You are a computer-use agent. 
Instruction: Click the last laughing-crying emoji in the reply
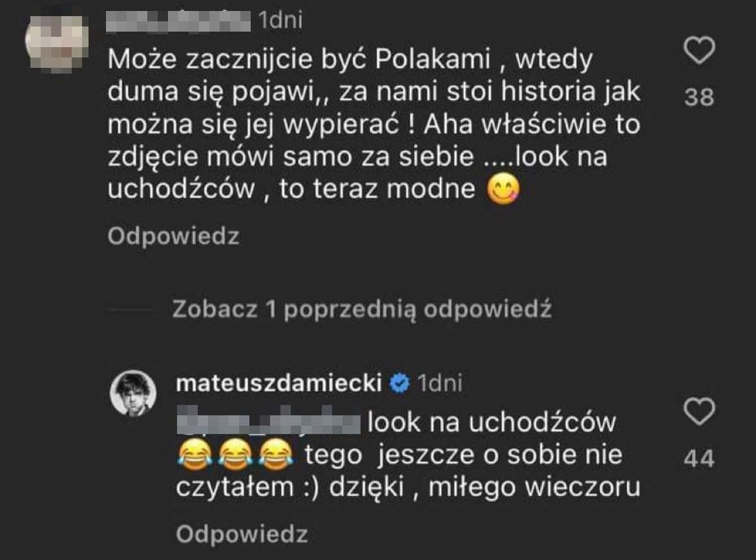pyautogui.click(x=276, y=455)
